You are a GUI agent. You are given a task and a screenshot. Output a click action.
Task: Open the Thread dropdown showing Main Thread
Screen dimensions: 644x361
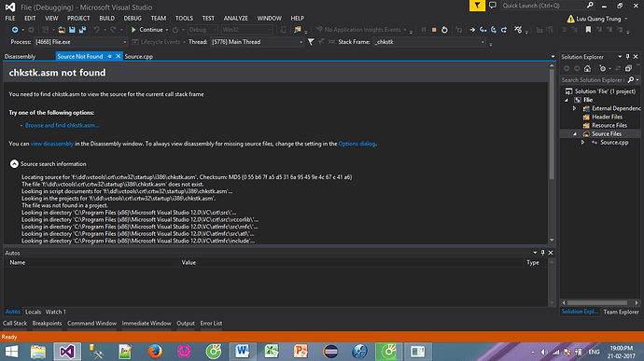(x=257, y=42)
